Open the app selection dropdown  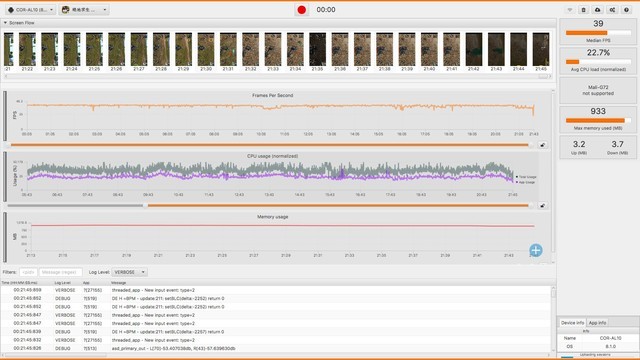[x=84, y=10]
